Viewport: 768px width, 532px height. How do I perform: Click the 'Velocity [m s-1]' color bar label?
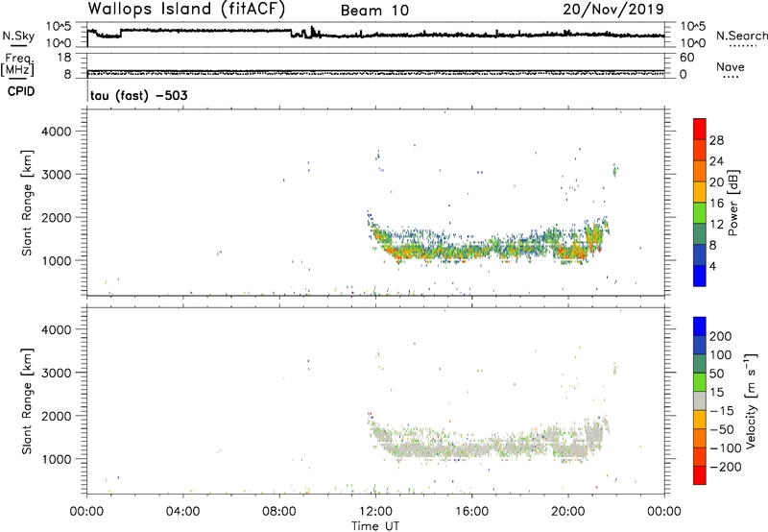point(751,400)
